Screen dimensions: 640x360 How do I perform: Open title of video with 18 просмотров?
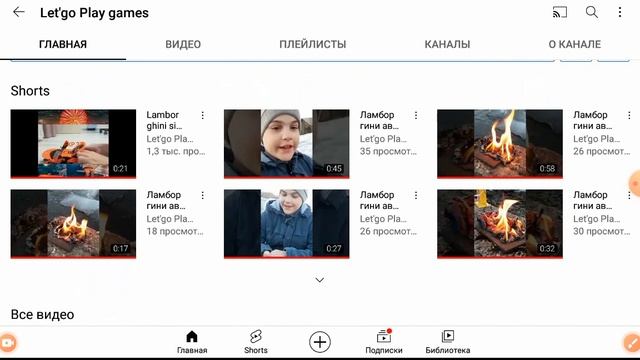pos(166,200)
